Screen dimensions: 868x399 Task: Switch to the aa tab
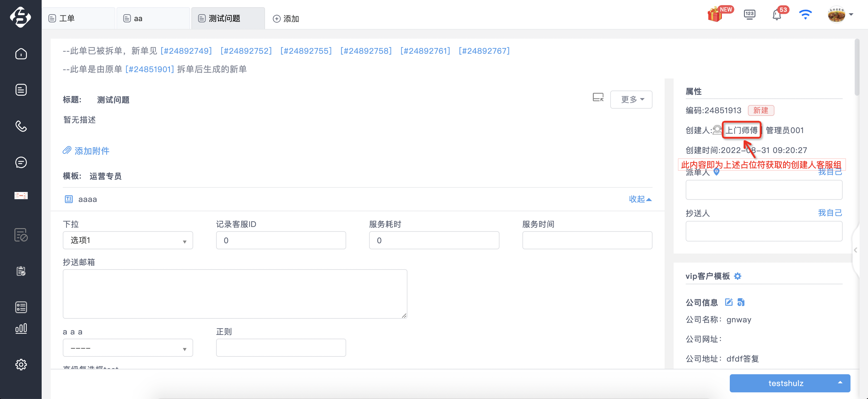click(x=153, y=18)
